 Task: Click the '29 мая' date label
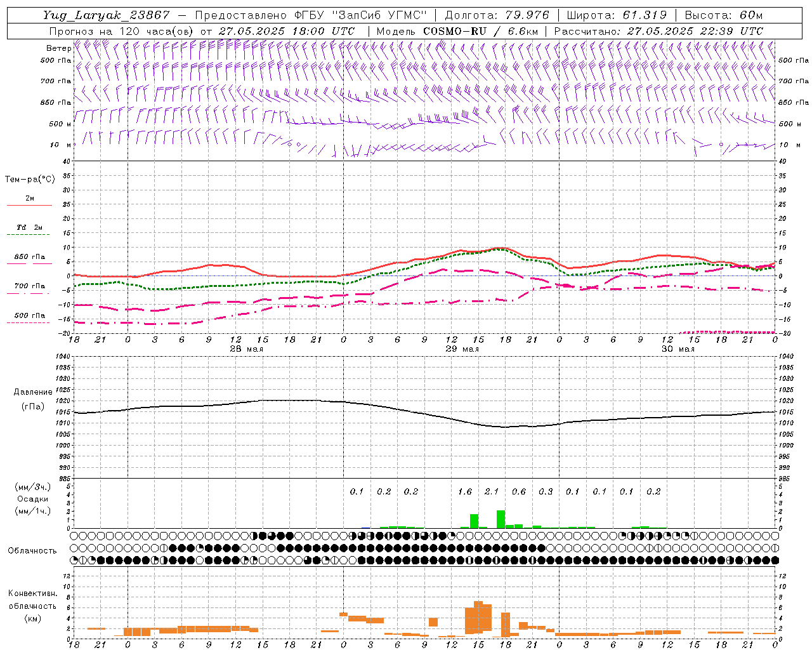coord(462,349)
